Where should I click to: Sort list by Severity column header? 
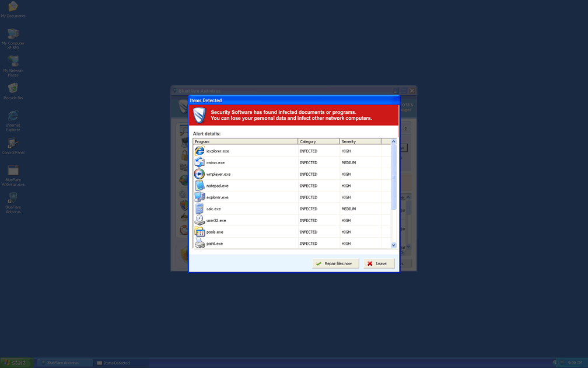click(x=360, y=141)
